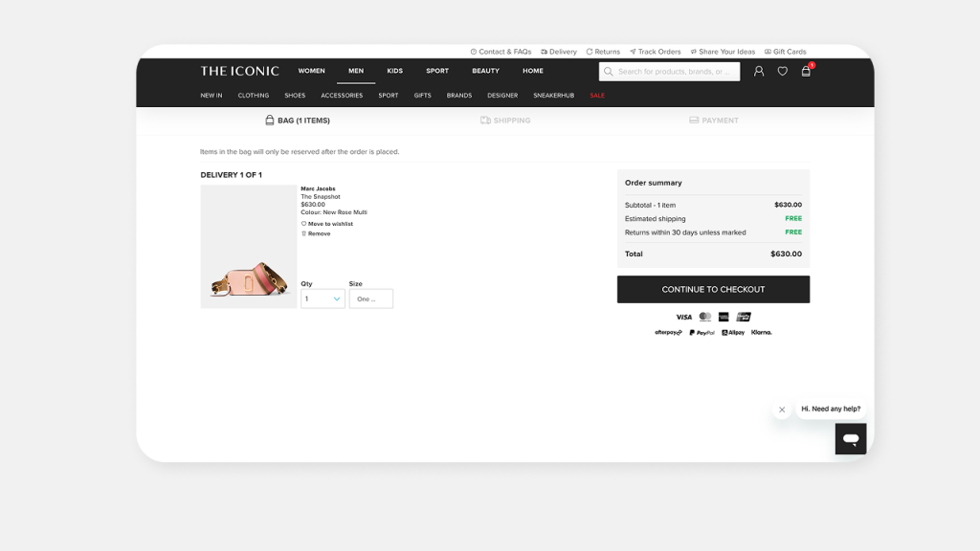Select the BAG (1 ITEMS) step
This screenshot has width=980, height=551.
(298, 121)
